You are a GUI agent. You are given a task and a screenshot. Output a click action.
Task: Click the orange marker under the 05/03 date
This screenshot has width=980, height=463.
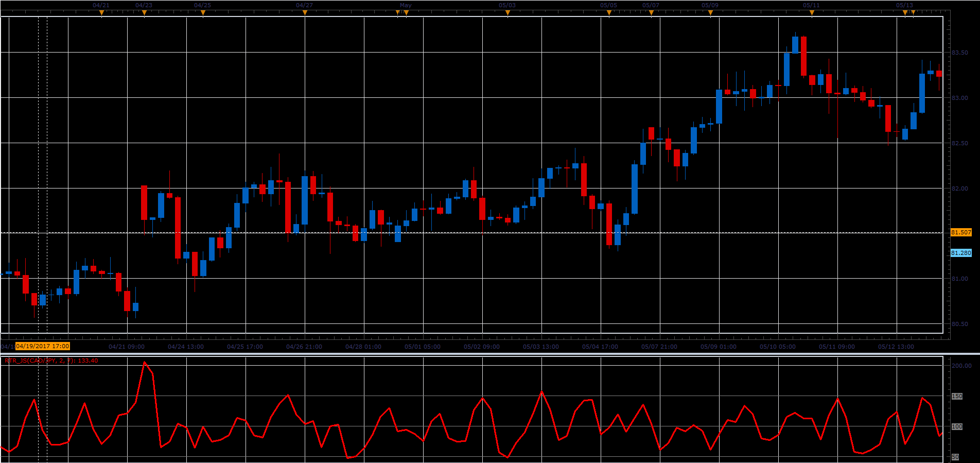507,13
